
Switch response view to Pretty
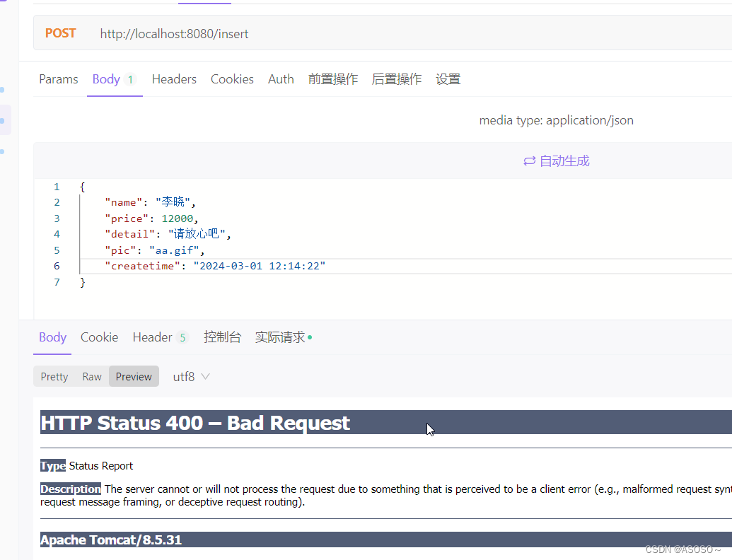coord(54,376)
